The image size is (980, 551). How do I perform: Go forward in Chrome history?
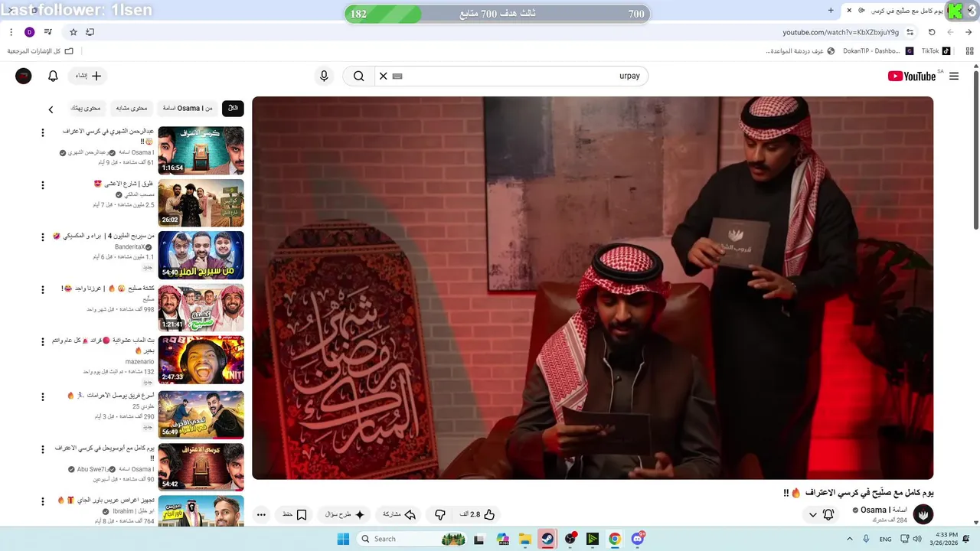[x=950, y=32]
